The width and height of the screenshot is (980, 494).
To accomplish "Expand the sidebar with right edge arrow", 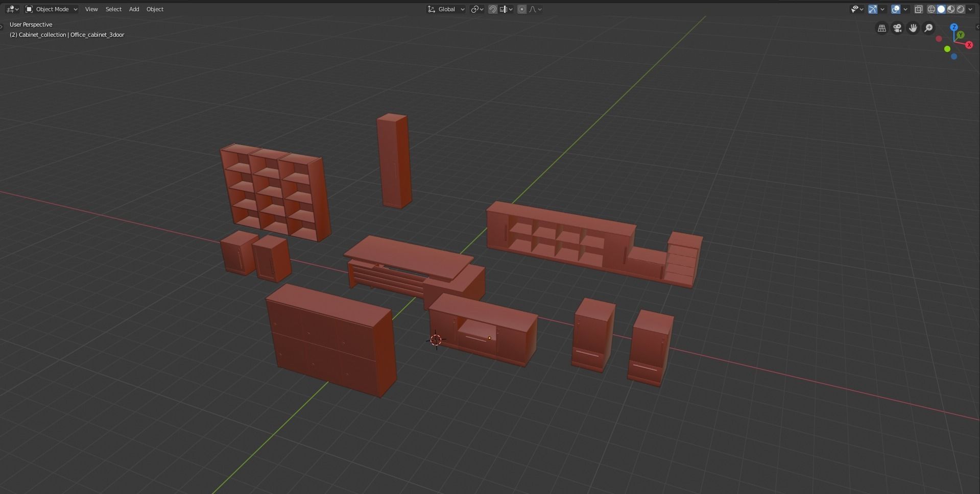I will point(977,27).
